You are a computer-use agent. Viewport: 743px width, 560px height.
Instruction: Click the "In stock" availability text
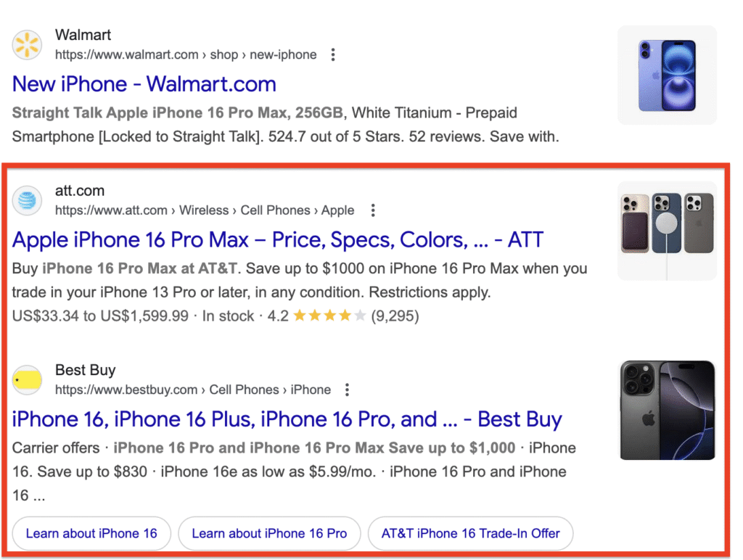coord(228,316)
